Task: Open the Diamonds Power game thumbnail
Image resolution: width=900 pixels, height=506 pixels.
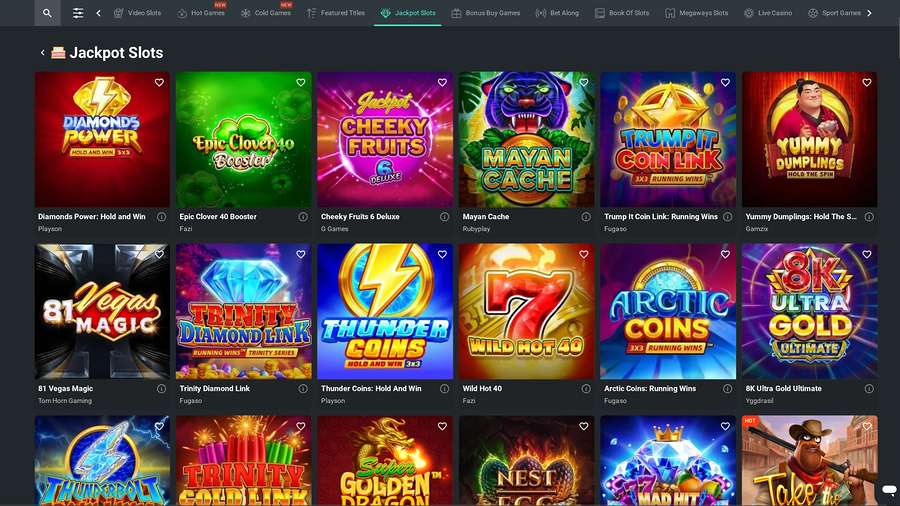Action: (x=102, y=139)
